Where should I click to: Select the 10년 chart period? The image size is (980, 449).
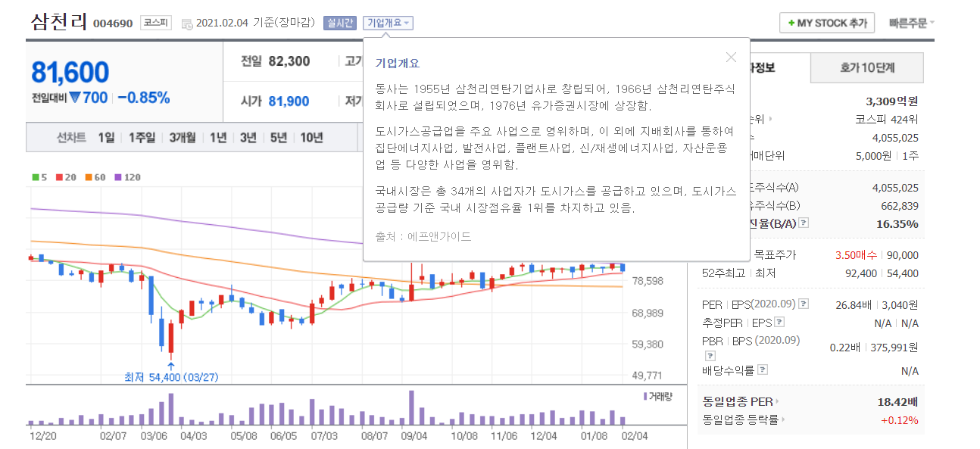[x=311, y=138]
